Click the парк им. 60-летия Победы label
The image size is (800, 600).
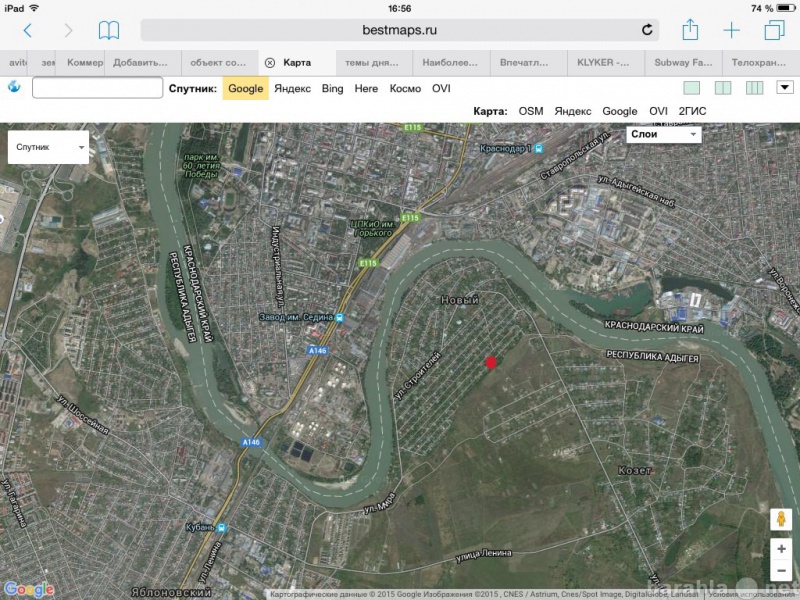tap(202, 166)
